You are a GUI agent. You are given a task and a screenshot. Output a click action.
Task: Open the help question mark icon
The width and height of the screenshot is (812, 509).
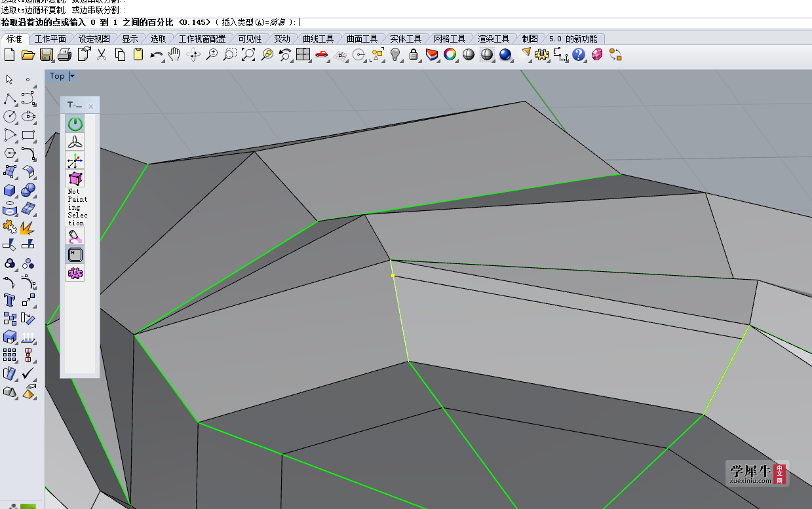578,55
